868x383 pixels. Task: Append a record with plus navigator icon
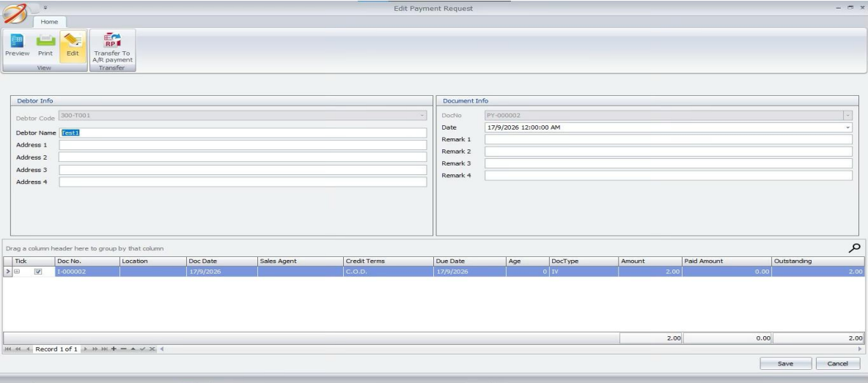pos(114,349)
